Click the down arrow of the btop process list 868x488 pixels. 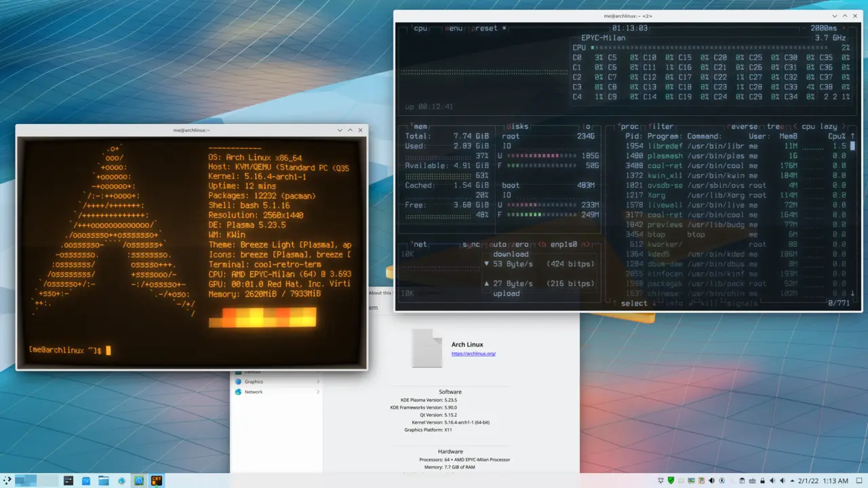coord(852,293)
